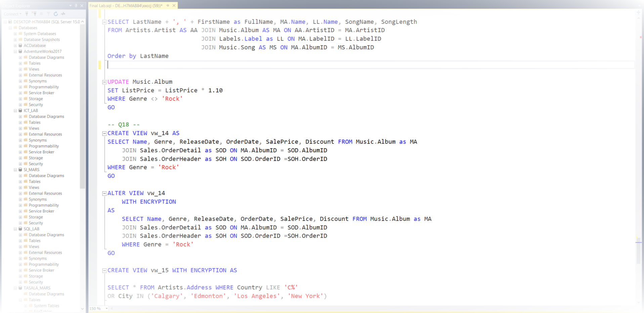This screenshot has width=644, height=313.
Task: Select External Resources under SQL_LAB
Action: 45,252
